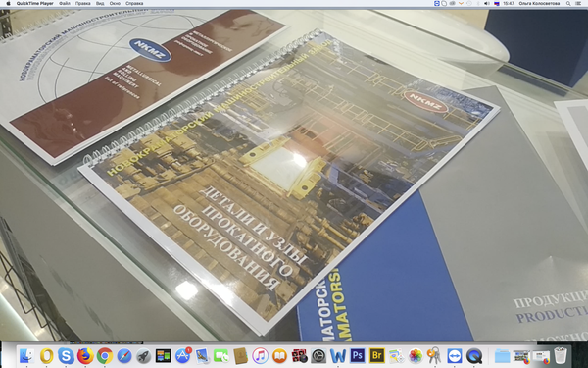This screenshot has height=368, width=588.
Task: Open the Окно menu
Action: point(115,3)
